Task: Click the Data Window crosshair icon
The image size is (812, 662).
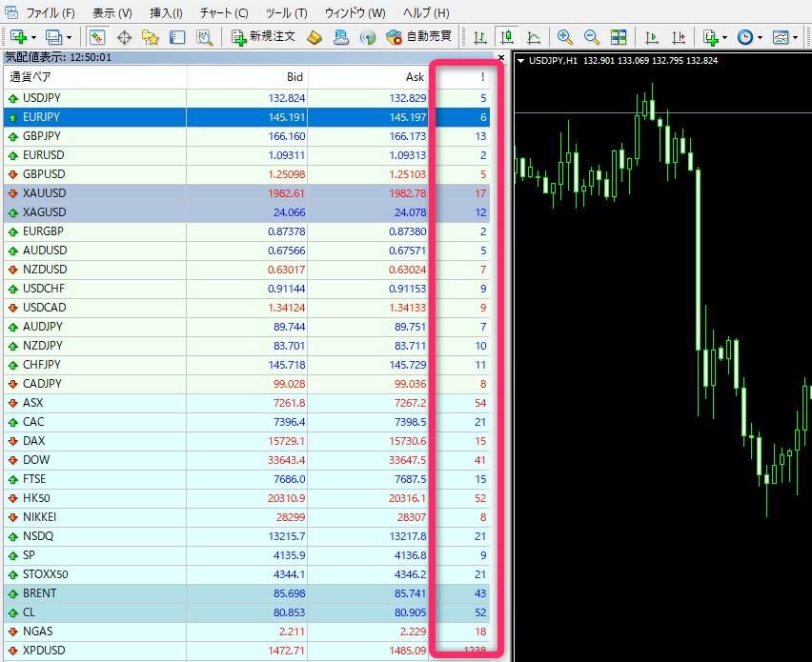Action: tap(124, 37)
